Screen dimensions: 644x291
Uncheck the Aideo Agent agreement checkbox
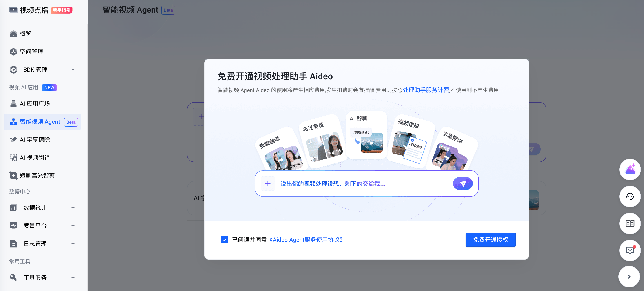(224, 240)
